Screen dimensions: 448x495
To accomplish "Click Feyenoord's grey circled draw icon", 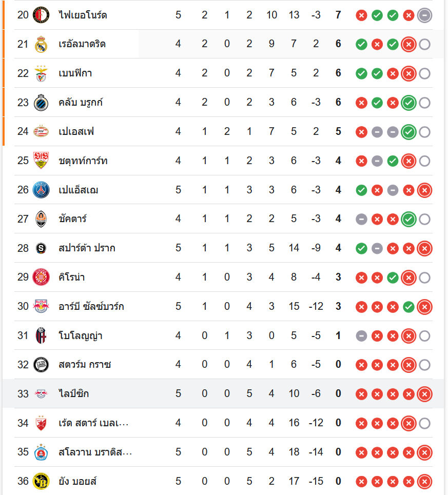I will [x=424, y=15].
